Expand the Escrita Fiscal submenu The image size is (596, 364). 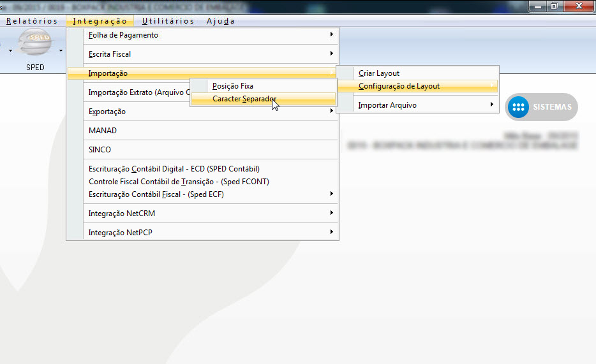[110, 54]
